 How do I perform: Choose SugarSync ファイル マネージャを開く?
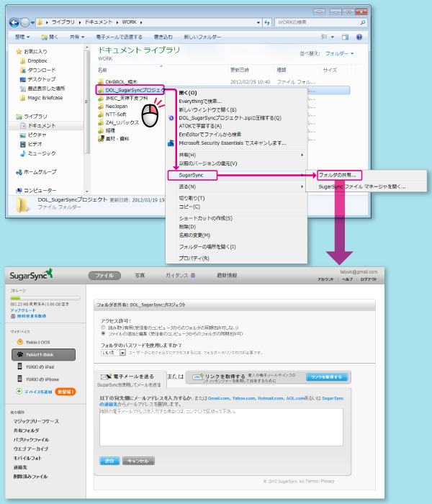coord(362,186)
